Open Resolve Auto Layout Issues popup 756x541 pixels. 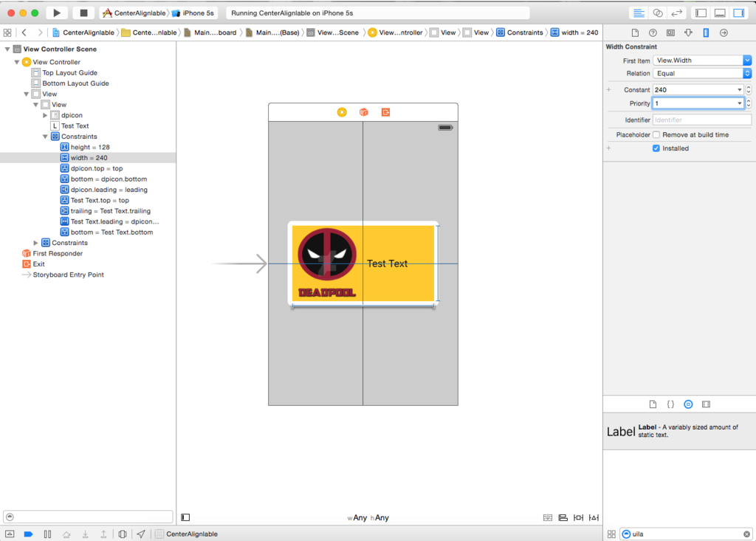click(x=594, y=517)
